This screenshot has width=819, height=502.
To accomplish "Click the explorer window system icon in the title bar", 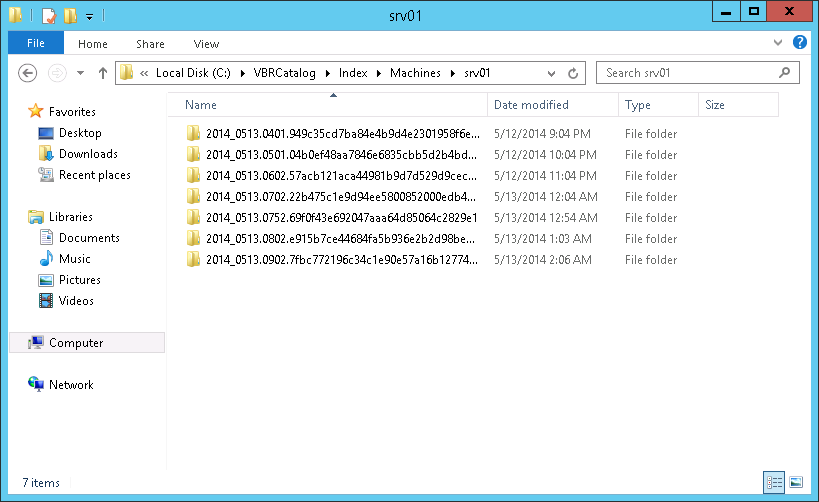I will [16, 15].
